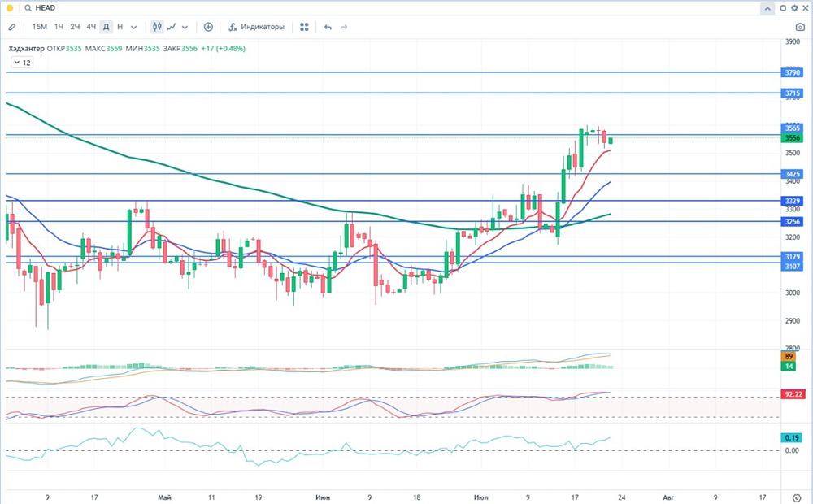Click the green 14 histogram value label
Screen dimensions: 813x504
789,366
